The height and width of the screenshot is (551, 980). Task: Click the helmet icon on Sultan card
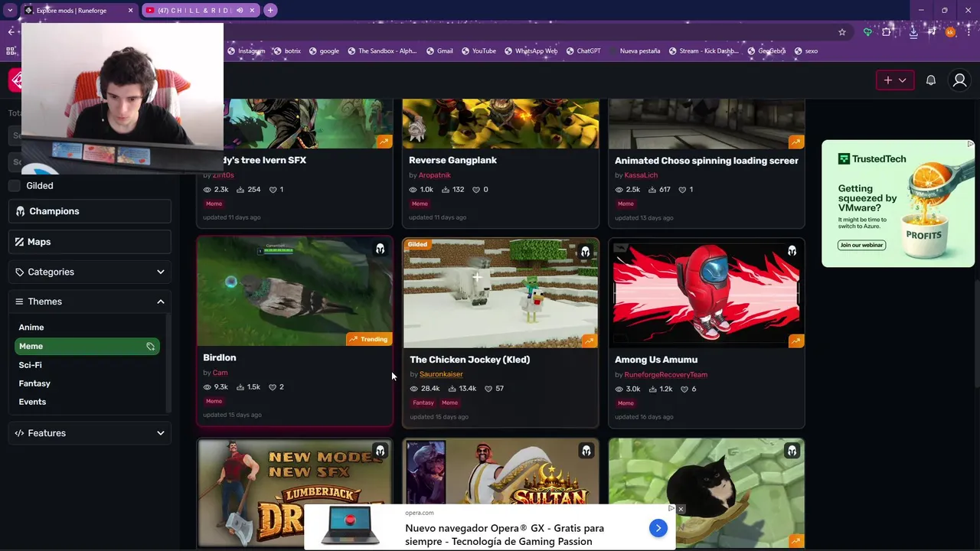[x=586, y=452]
